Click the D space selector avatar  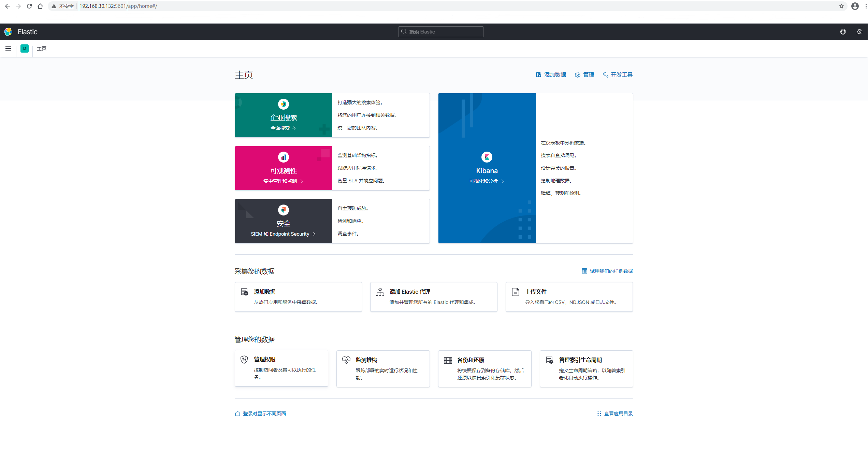point(25,48)
